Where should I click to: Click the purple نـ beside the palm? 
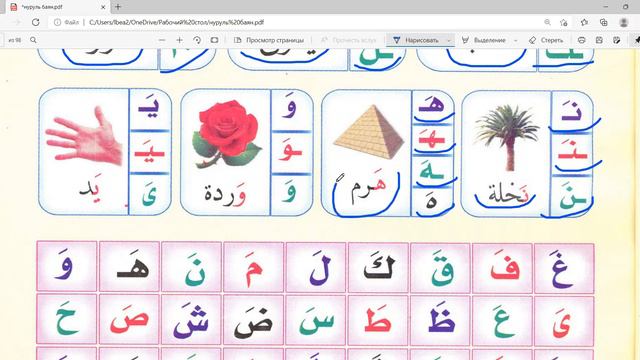tap(572, 111)
